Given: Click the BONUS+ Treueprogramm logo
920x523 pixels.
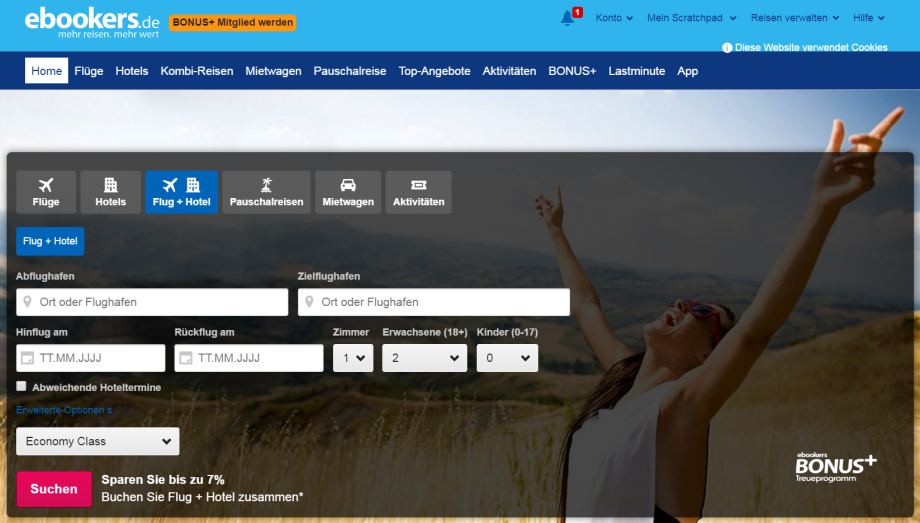Looking at the screenshot, I should (x=836, y=467).
